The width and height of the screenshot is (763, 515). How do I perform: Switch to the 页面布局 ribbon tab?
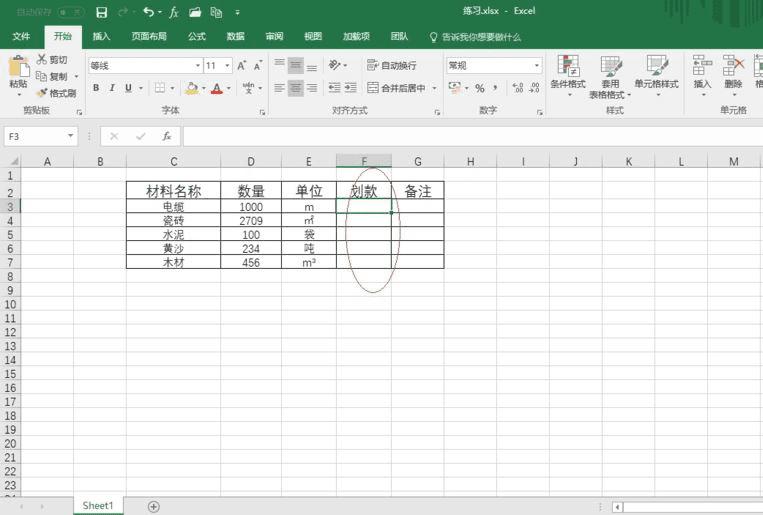click(149, 37)
